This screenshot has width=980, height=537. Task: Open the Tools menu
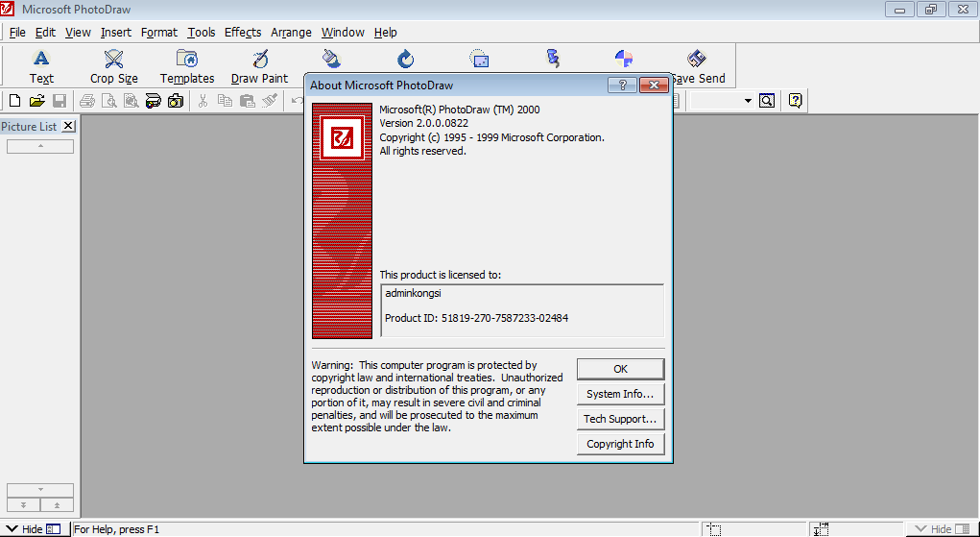click(x=202, y=33)
